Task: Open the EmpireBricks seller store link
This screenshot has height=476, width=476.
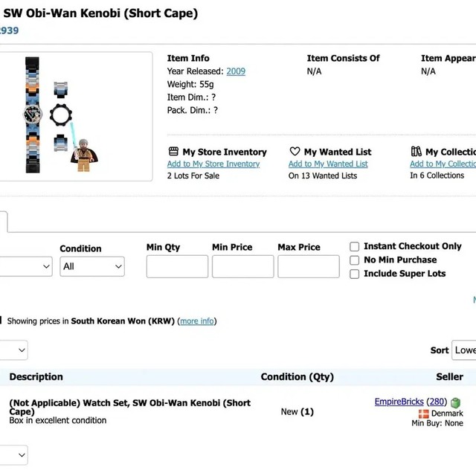Action: (399, 402)
